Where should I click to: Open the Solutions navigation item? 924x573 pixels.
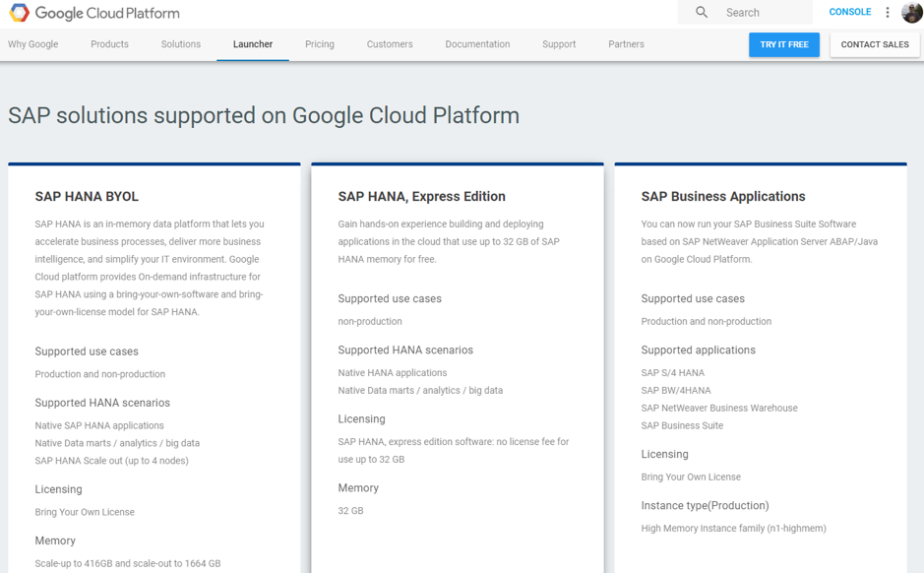pos(181,44)
